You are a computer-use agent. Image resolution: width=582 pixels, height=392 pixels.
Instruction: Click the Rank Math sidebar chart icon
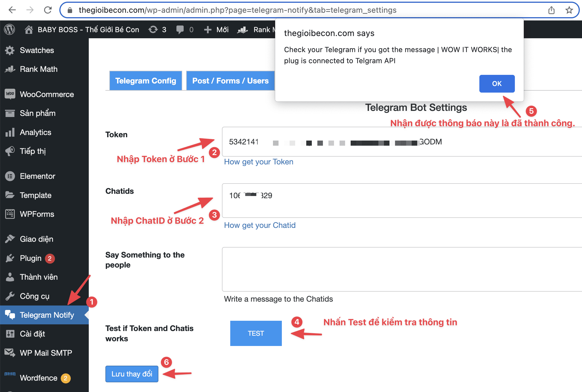[10, 69]
